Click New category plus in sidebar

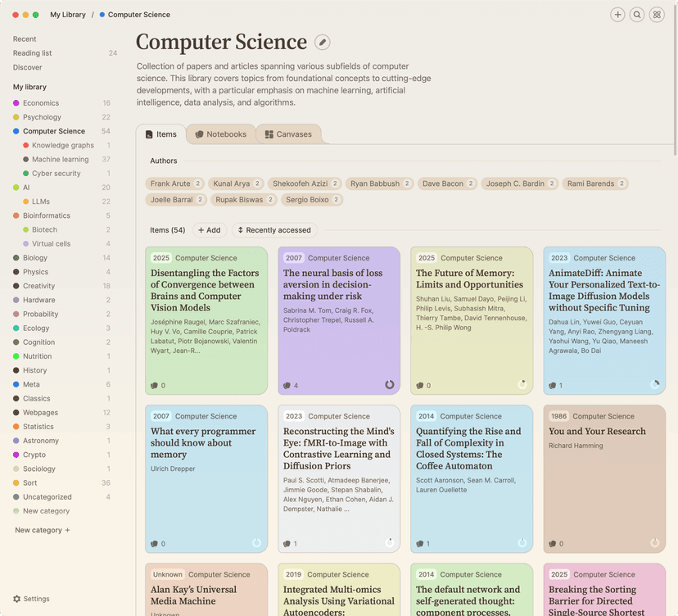[x=67, y=530]
